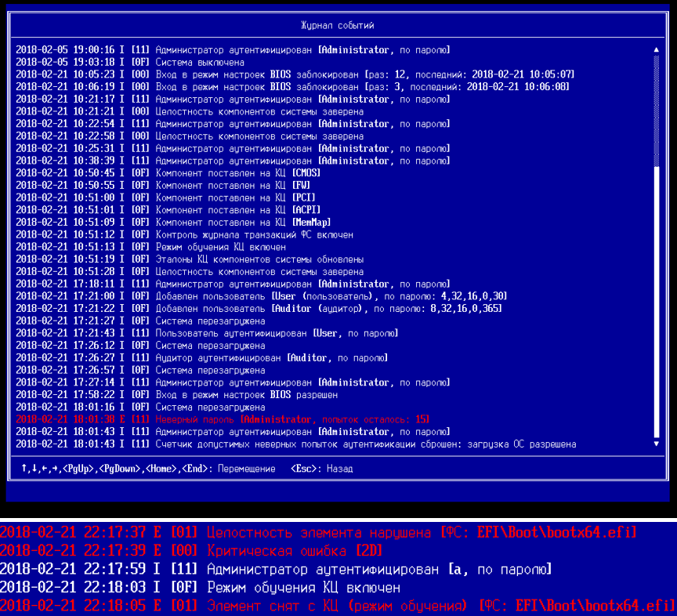Select the 'Компонент поставлен на КЦ [MemMap]' entry
The image size is (677, 616).
pos(174,223)
